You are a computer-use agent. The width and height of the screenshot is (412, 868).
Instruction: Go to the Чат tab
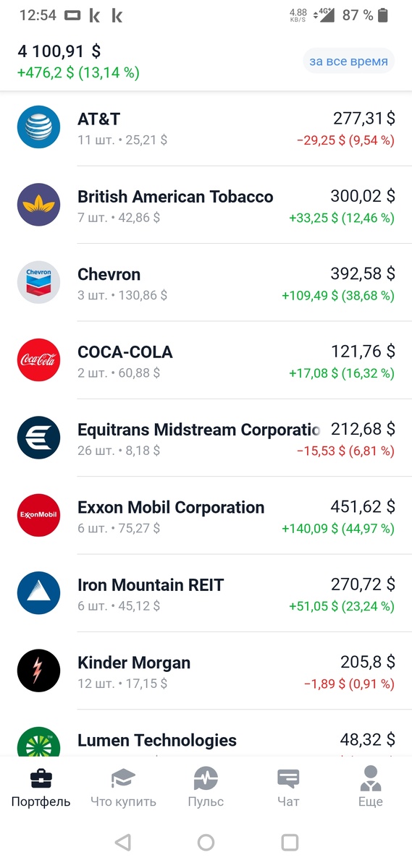(288, 788)
